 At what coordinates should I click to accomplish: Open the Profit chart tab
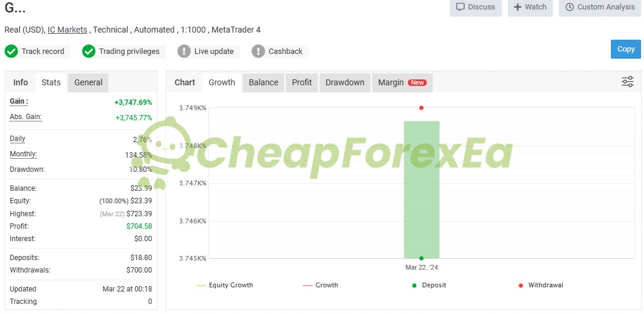point(302,82)
